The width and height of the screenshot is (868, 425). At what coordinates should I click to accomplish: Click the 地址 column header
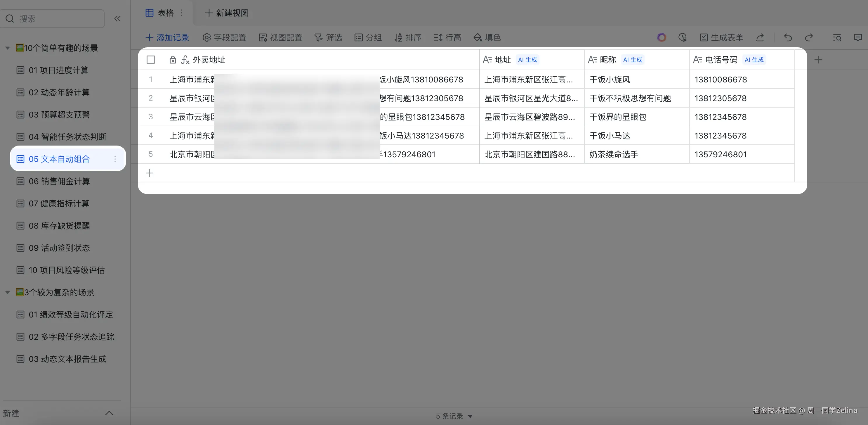(531, 60)
